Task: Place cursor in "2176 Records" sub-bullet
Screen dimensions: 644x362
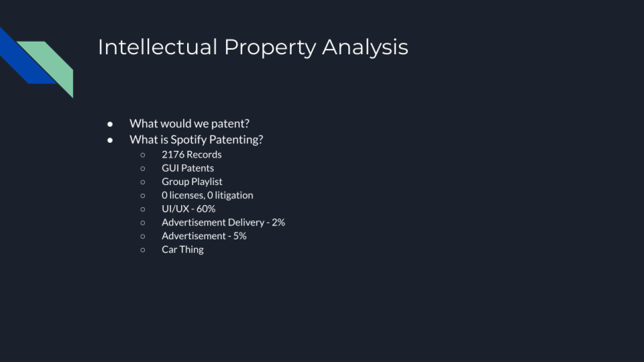Action: [191, 155]
